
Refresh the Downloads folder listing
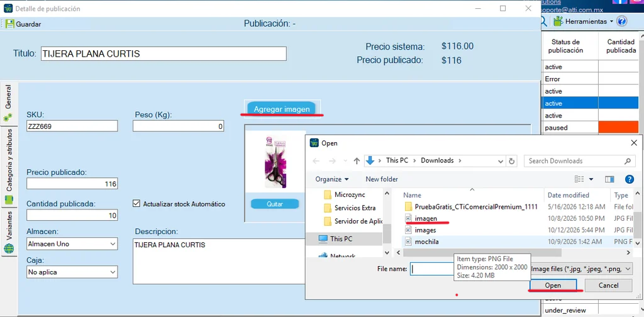[511, 161]
